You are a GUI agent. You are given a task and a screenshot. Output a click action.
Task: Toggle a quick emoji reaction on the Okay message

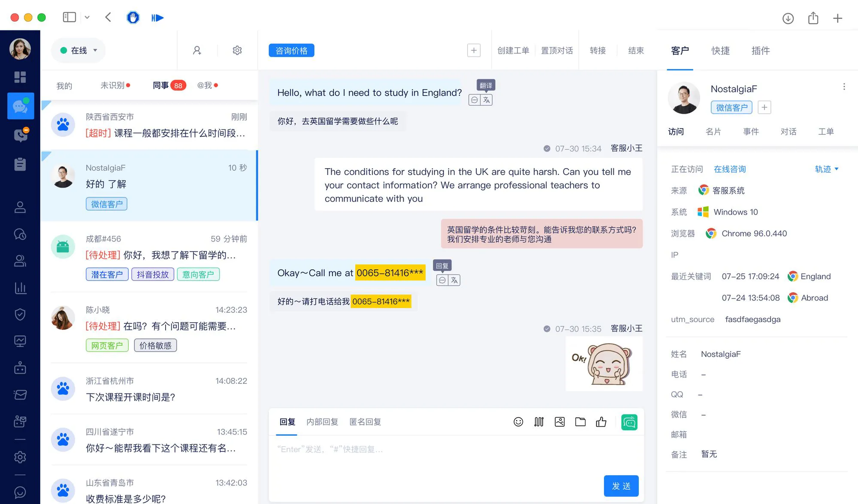tap(442, 280)
